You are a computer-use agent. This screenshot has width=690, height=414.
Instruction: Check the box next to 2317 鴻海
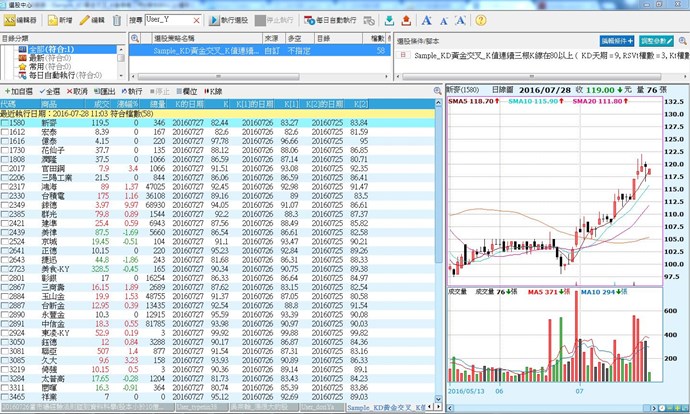coord(6,186)
